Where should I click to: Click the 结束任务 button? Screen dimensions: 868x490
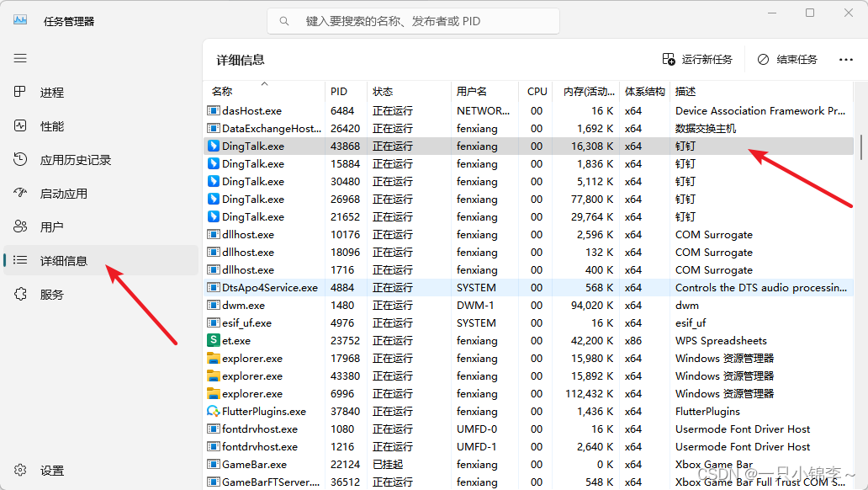tap(787, 59)
